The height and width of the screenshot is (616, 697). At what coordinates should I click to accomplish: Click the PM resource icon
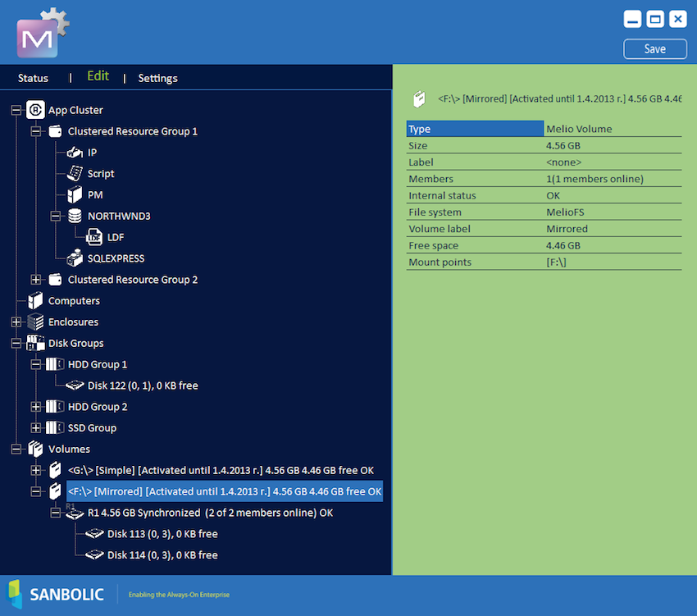75,195
